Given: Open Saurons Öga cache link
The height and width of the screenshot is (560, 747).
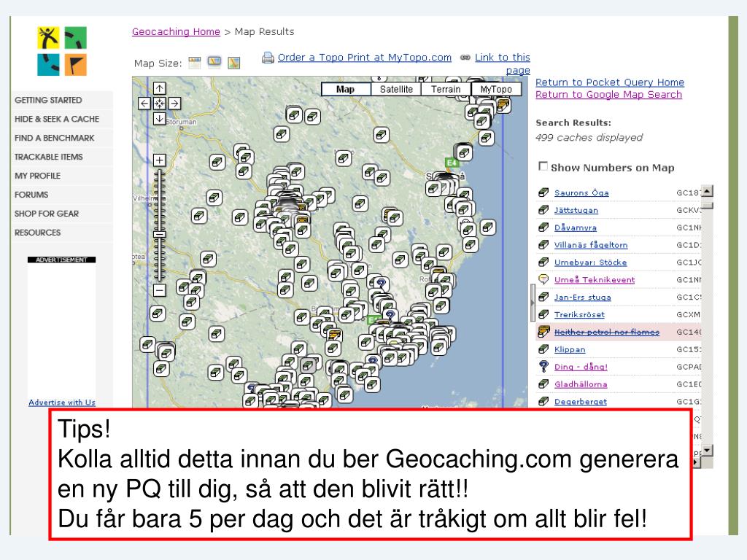Looking at the screenshot, I should [x=581, y=192].
